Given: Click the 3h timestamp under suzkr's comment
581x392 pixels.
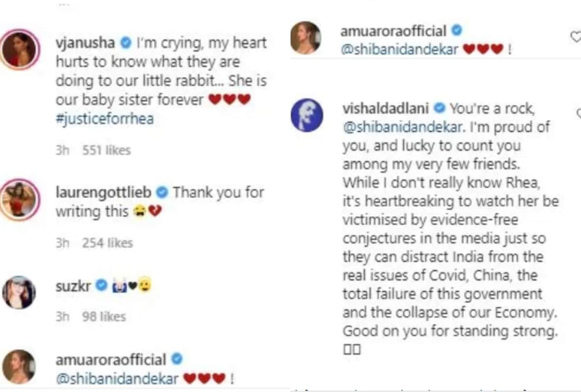Looking at the screenshot, I should [x=61, y=317].
